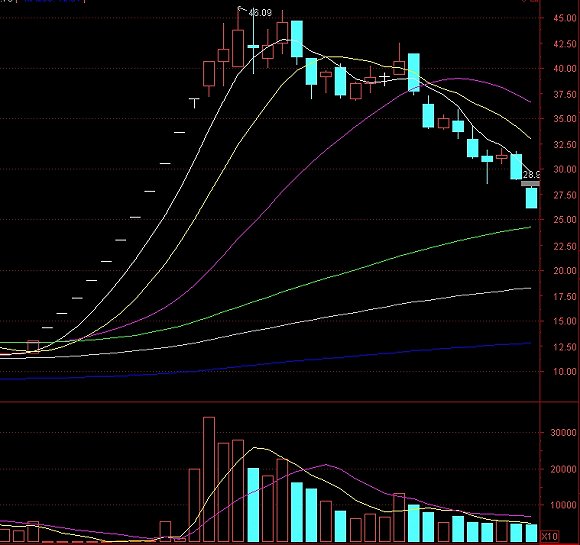Viewport: 580px width, 545px height.
Task: Click the 17.50 price axis label
Action: coord(565,297)
